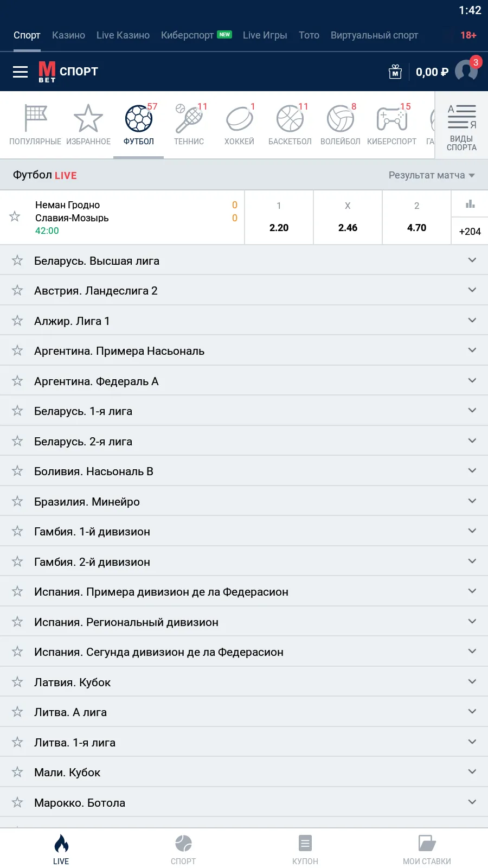Viewport: 488px width, 868px height.
Task: Open the user profile avatar
Action: click(x=466, y=71)
